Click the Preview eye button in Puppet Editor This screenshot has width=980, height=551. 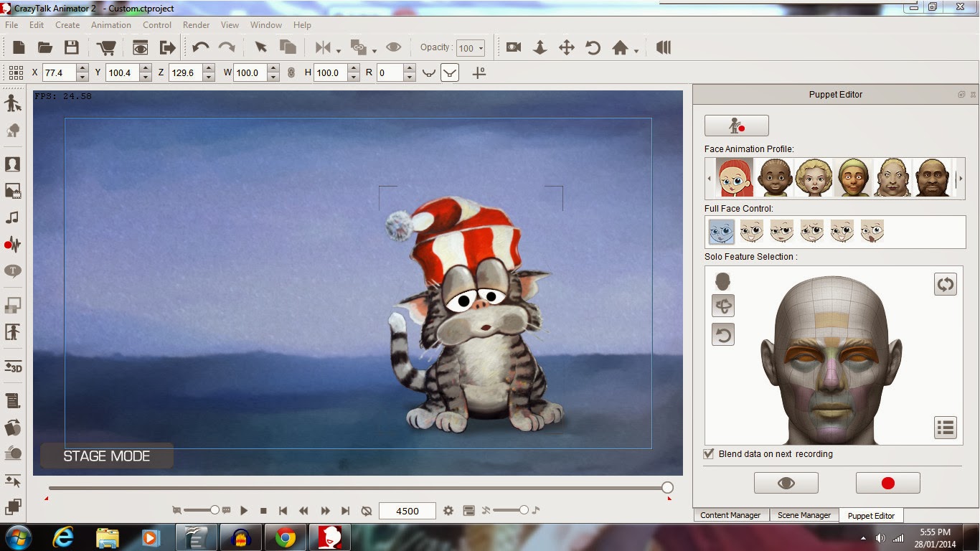[786, 484]
